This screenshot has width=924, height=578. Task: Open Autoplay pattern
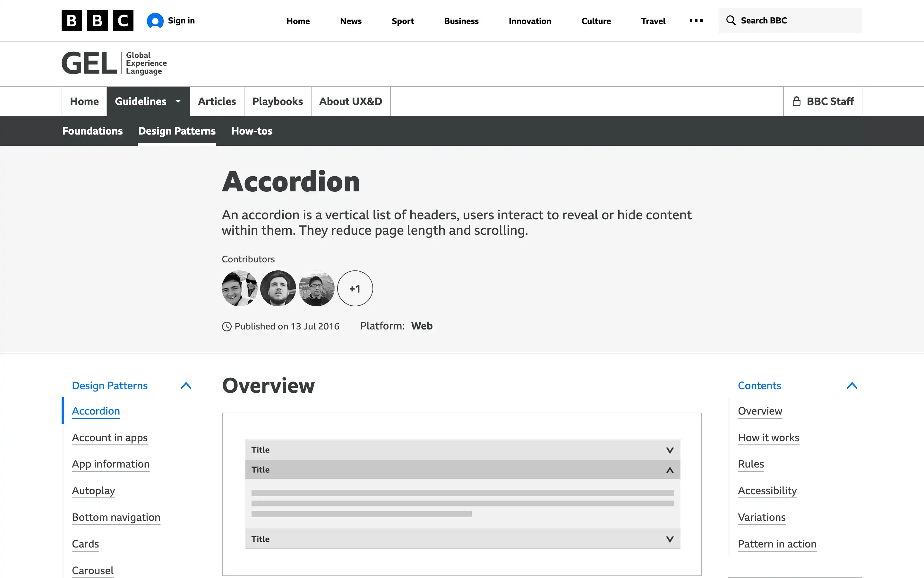pos(93,491)
